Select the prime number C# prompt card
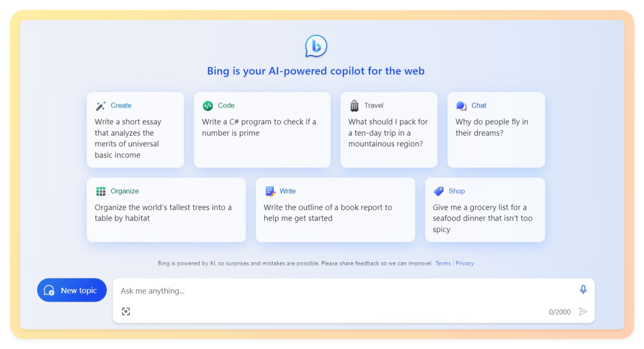644x349 pixels. (262, 129)
